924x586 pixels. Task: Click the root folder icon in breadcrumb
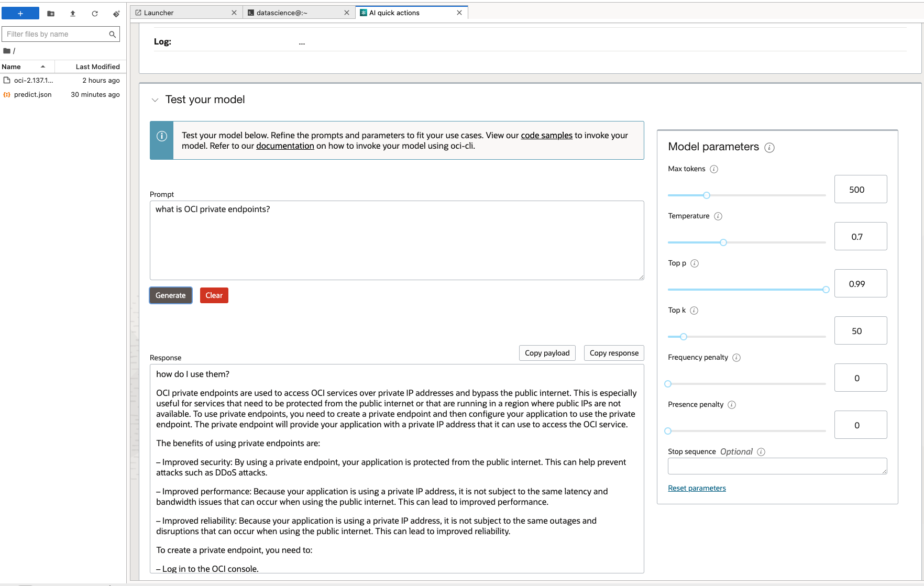[7, 51]
